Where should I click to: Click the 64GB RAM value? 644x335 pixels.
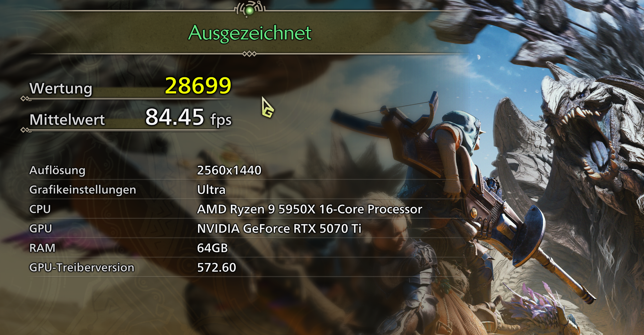click(213, 248)
